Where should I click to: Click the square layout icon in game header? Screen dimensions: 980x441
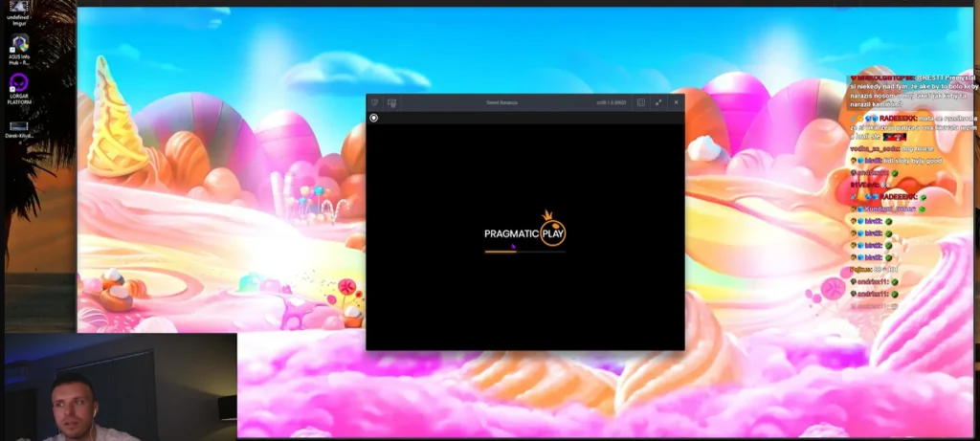pyautogui.click(x=641, y=102)
